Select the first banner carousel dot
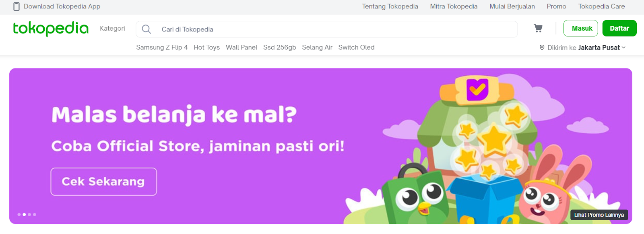The width and height of the screenshot is (644, 234). (x=19, y=215)
